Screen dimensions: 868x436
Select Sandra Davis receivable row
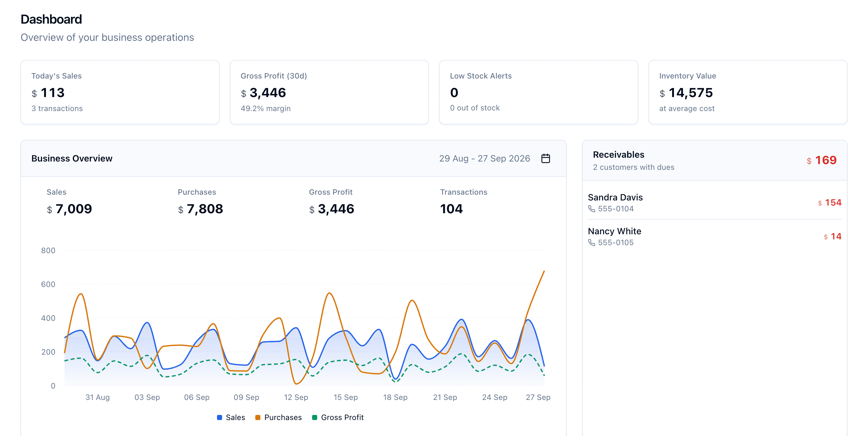coord(715,202)
